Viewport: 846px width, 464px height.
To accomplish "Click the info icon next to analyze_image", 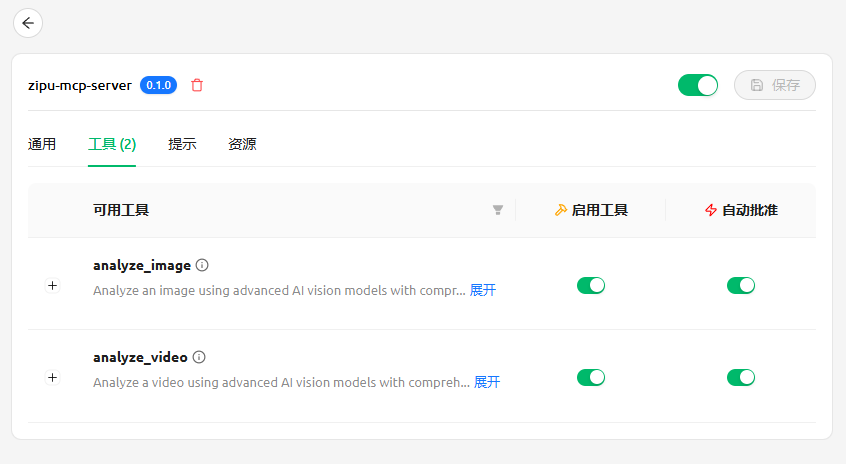I will pyautogui.click(x=202, y=265).
